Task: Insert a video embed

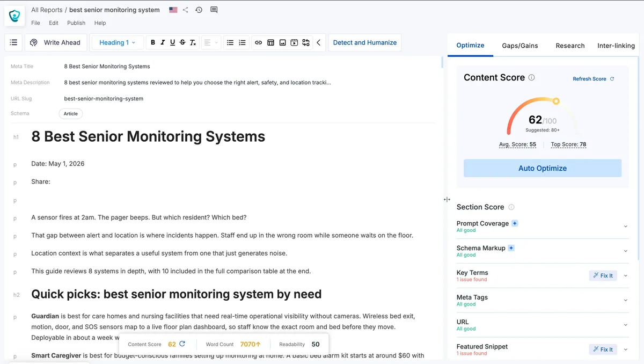Action: (294, 42)
